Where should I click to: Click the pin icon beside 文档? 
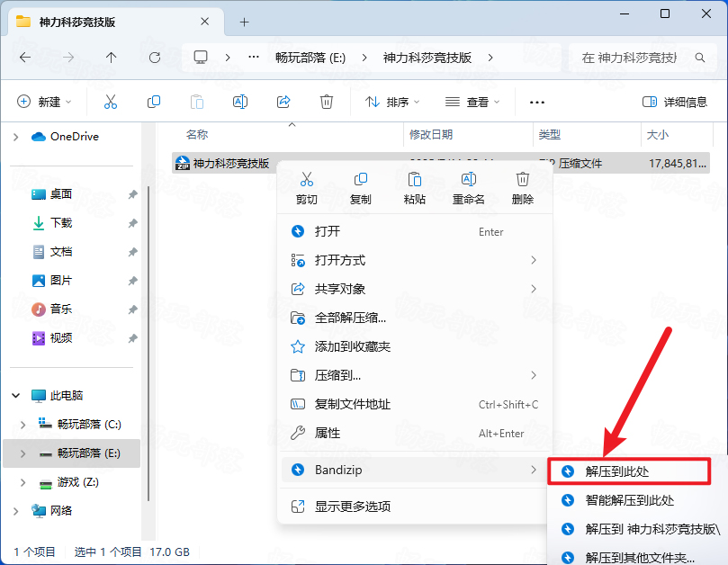[x=133, y=252]
